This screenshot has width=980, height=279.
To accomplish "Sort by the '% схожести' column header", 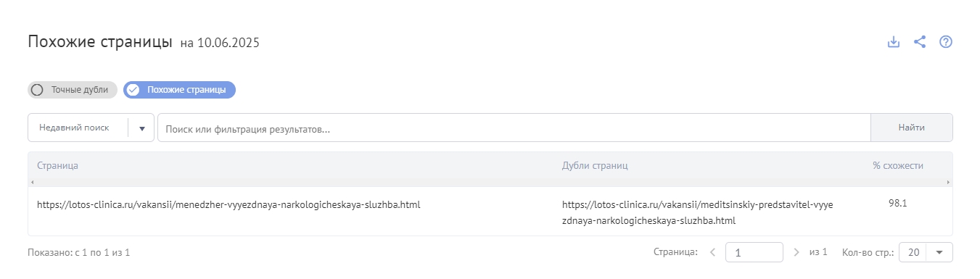I will click(898, 166).
